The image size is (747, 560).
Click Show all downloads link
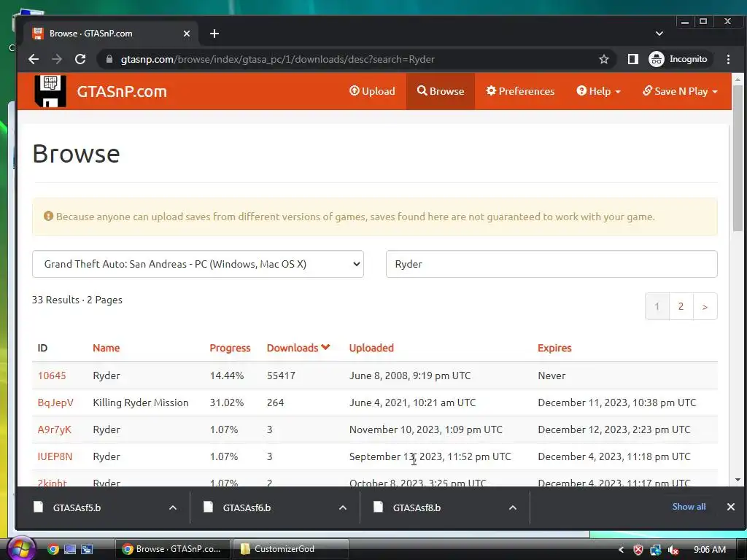tap(689, 507)
